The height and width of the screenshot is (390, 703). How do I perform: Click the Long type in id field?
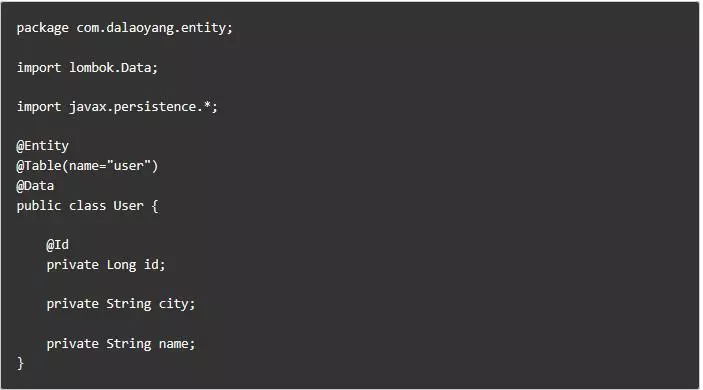pyautogui.click(x=121, y=265)
